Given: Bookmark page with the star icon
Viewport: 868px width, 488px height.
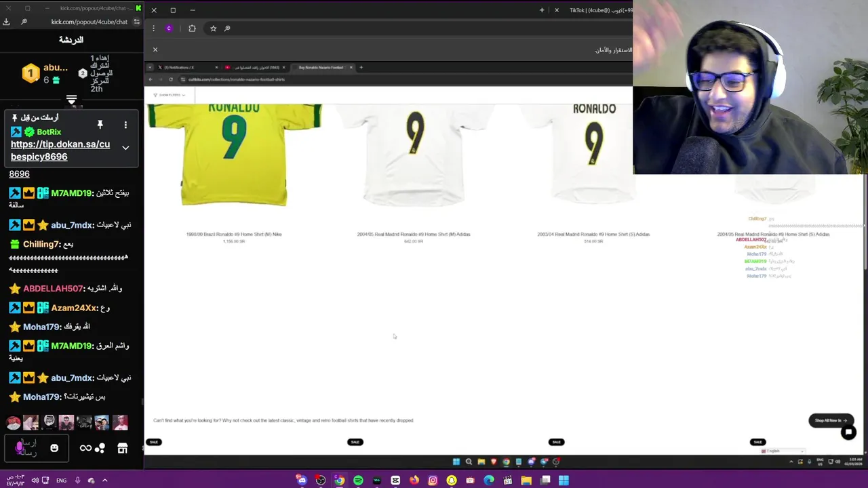Looking at the screenshot, I should (x=213, y=28).
